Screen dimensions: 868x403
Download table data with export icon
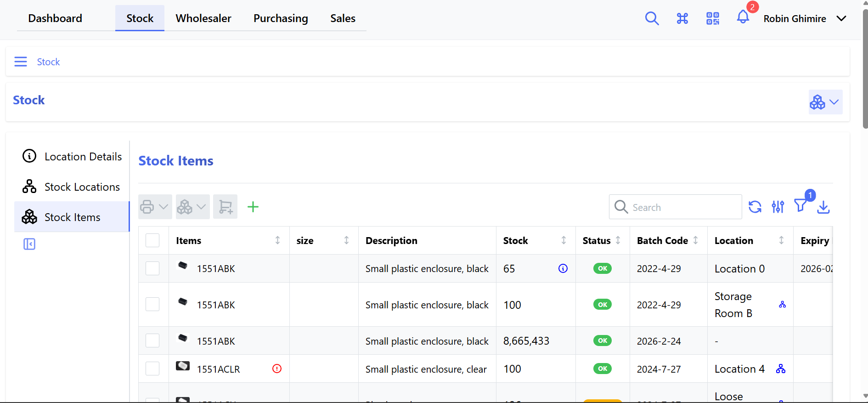click(x=823, y=207)
